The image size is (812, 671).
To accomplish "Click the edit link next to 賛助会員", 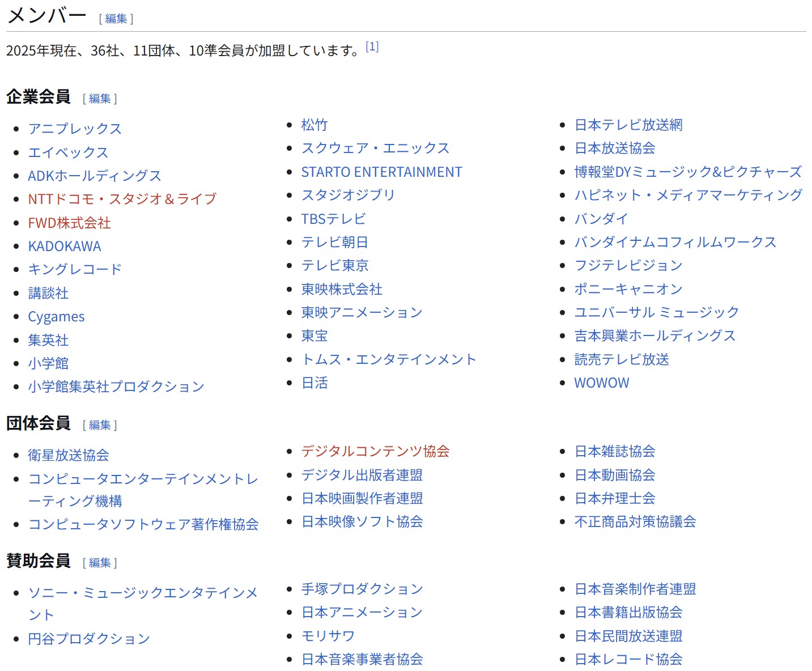I will (x=100, y=563).
